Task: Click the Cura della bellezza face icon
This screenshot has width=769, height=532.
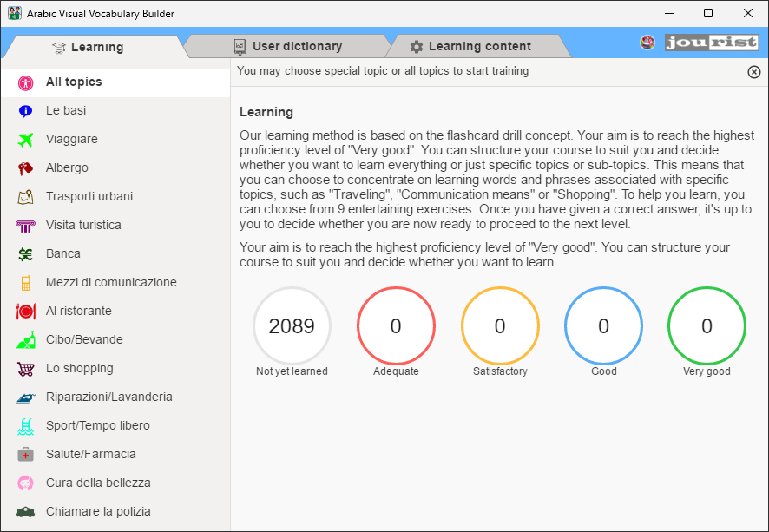Action: (x=25, y=483)
